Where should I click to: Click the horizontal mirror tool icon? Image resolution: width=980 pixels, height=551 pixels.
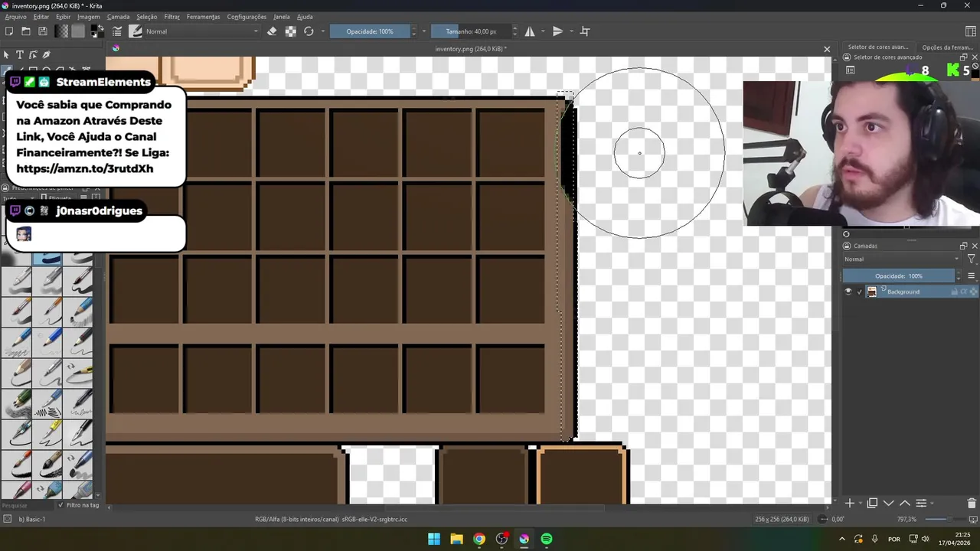pos(530,31)
